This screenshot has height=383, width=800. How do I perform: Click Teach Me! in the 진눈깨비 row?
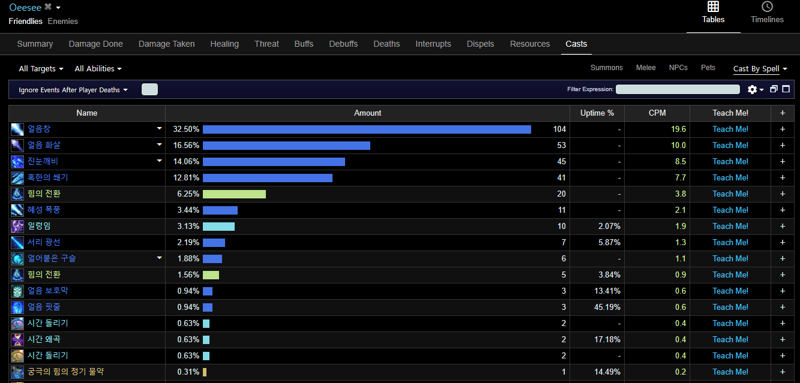[730, 162]
